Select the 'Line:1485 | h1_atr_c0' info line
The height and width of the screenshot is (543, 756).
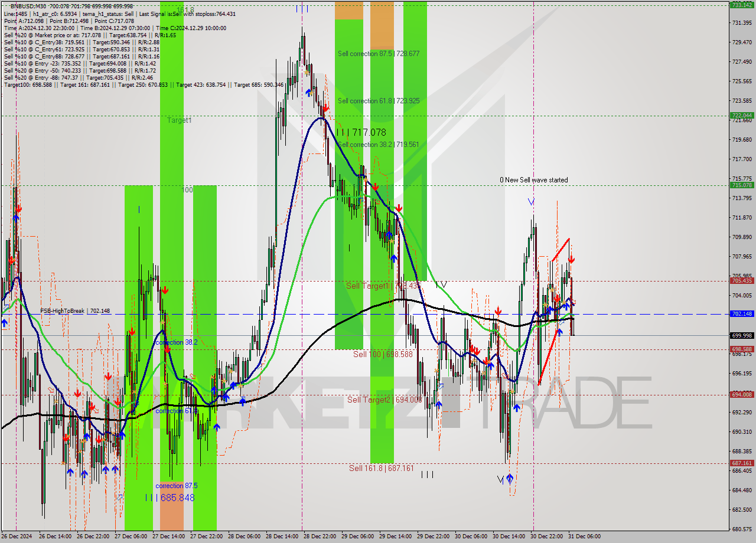click(x=119, y=14)
